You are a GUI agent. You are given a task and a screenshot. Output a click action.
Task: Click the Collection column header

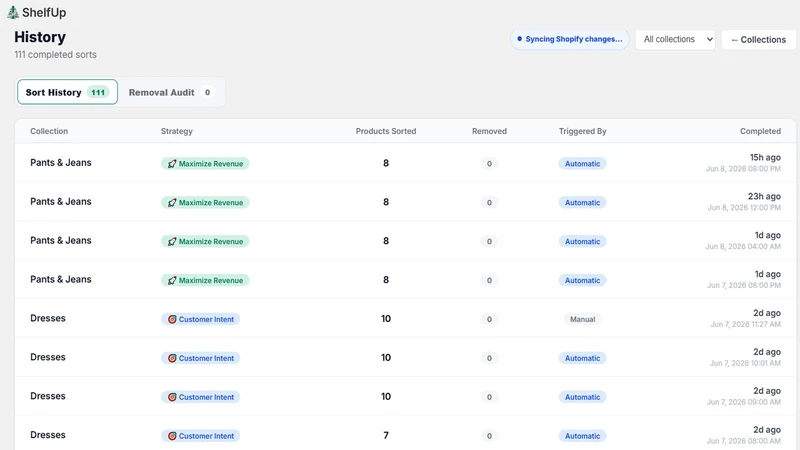click(49, 131)
